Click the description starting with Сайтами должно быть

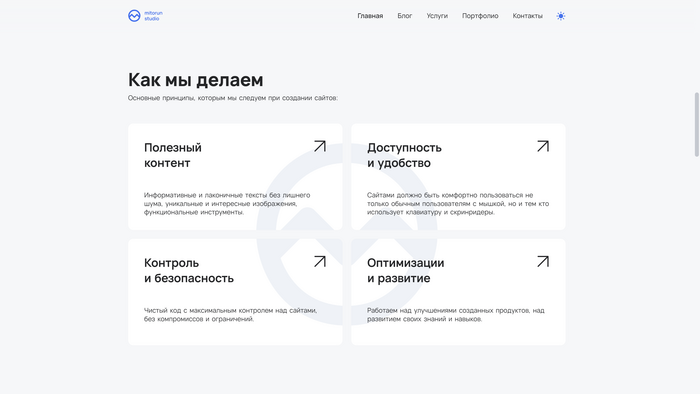coord(458,203)
